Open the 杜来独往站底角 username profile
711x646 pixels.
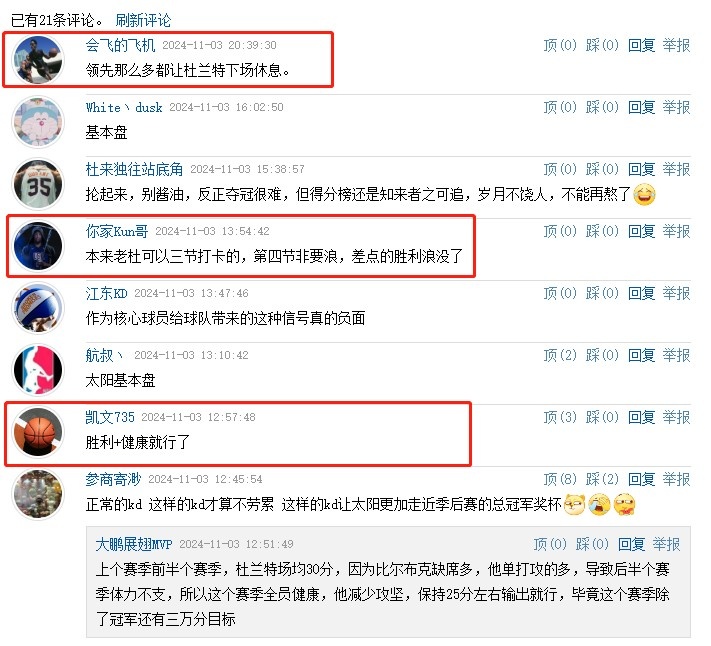point(134,169)
